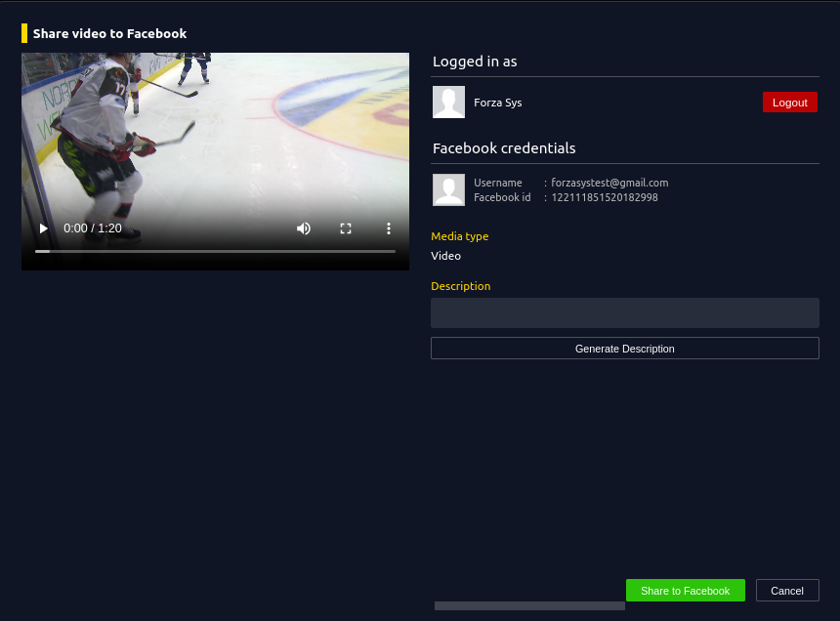Click the hockey video preview frame
The image size is (840, 621).
[215, 137]
